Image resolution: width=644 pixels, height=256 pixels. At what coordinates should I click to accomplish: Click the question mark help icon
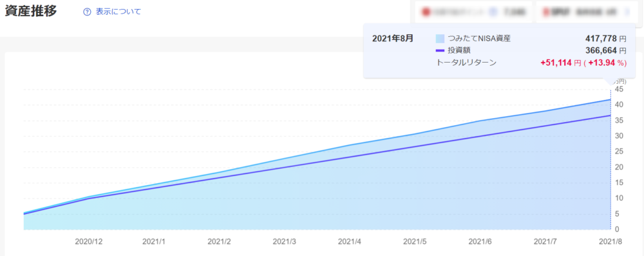coord(87,12)
